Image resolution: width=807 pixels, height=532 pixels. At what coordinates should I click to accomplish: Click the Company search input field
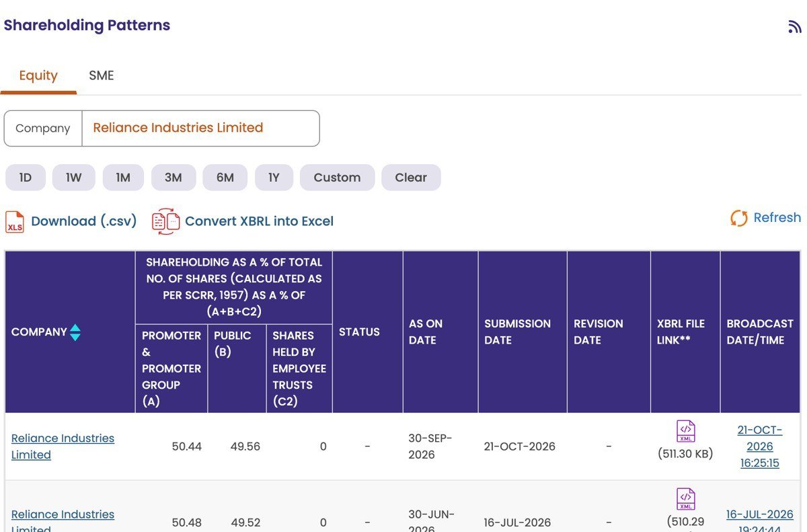(200, 128)
